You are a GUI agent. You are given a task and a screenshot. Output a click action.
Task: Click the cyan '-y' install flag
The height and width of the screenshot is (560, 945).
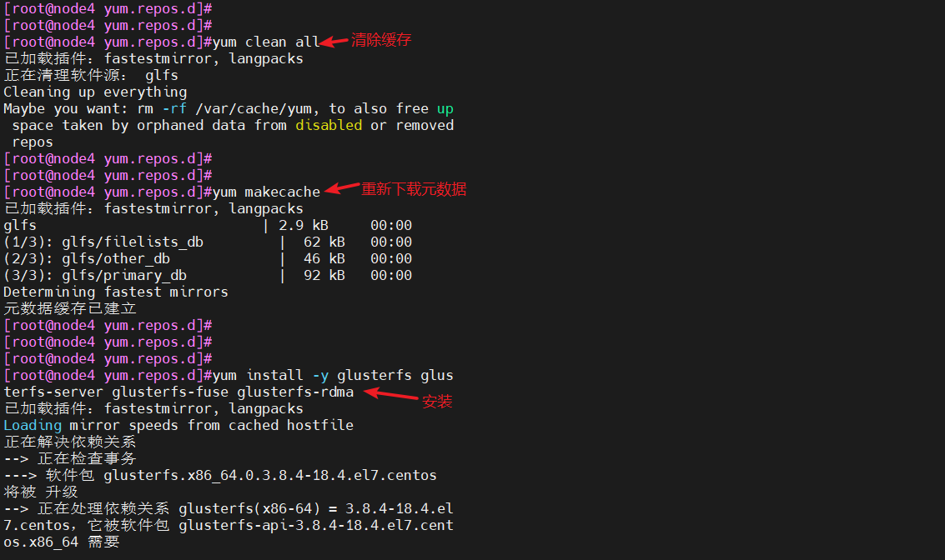[320, 375]
